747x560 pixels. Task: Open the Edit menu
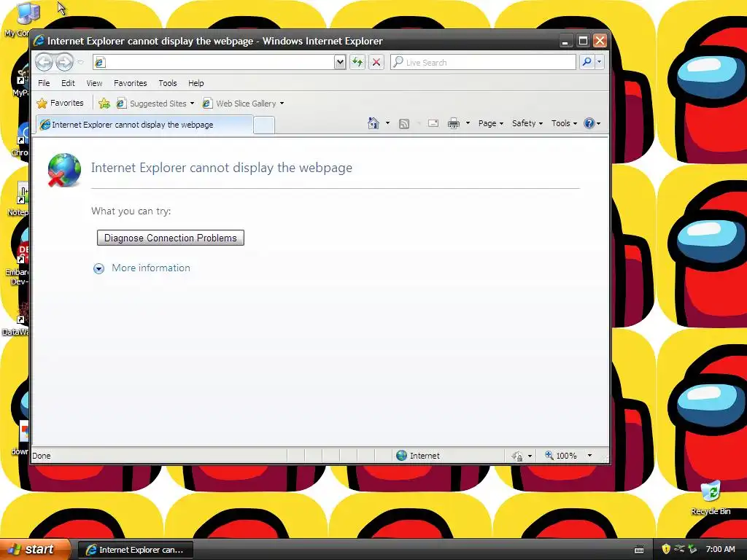tap(68, 83)
